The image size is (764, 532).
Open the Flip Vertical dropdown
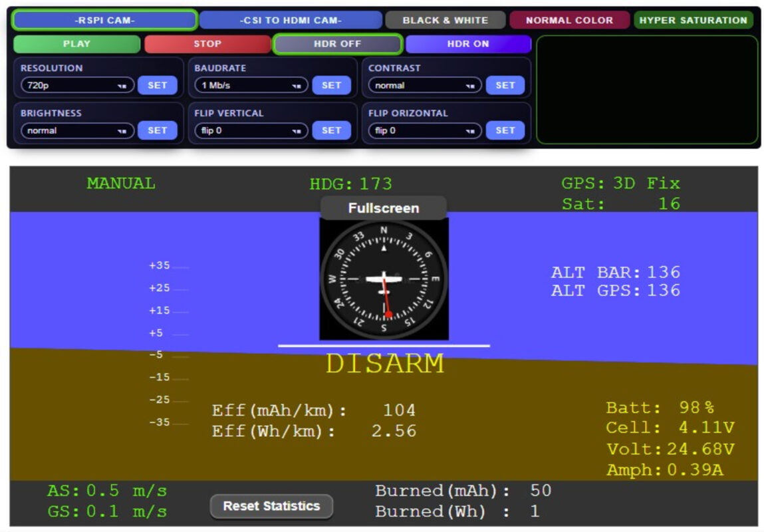click(x=251, y=130)
